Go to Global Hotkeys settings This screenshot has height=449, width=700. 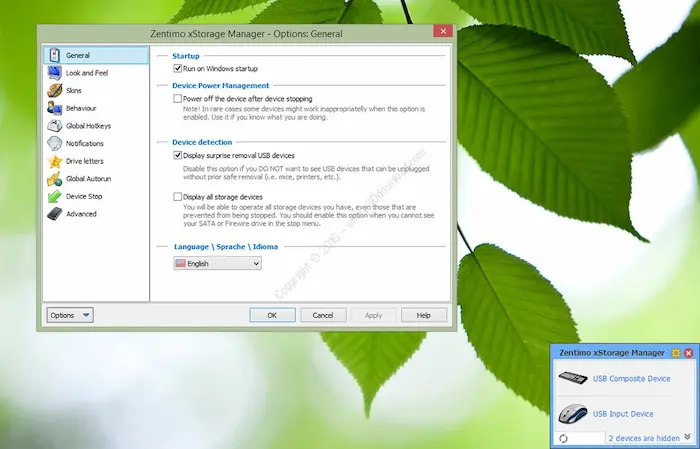(96, 126)
